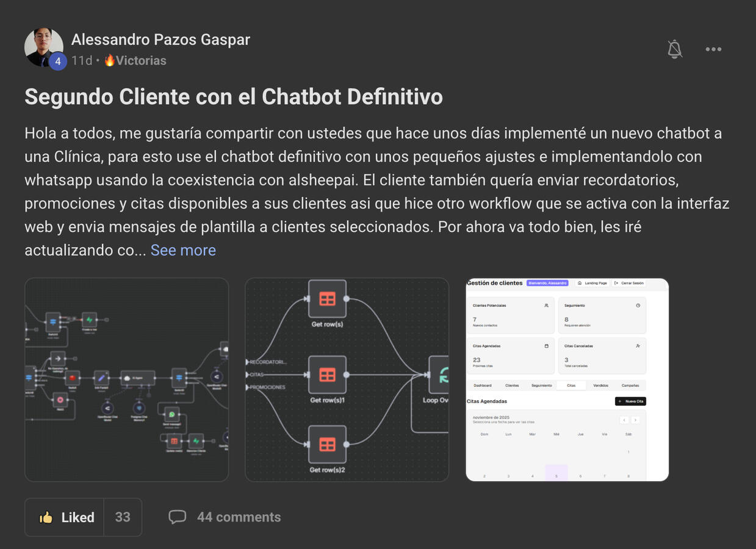The image size is (756, 549).
Task: Open the post title Segundo Cliente
Action: [234, 97]
